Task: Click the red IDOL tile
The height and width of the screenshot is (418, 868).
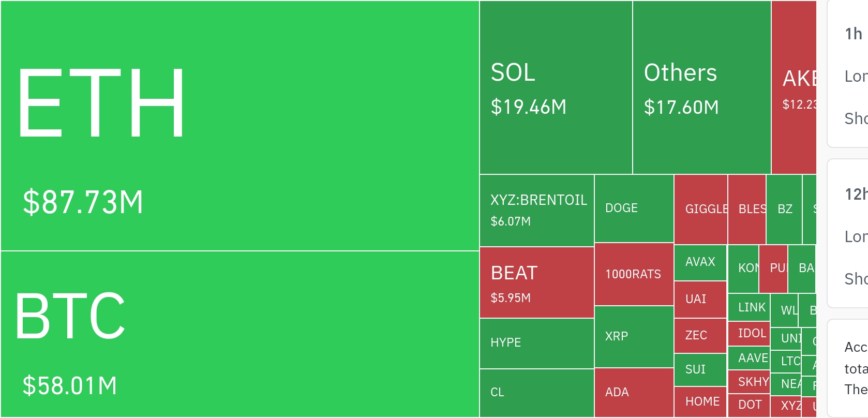Action: click(x=749, y=334)
